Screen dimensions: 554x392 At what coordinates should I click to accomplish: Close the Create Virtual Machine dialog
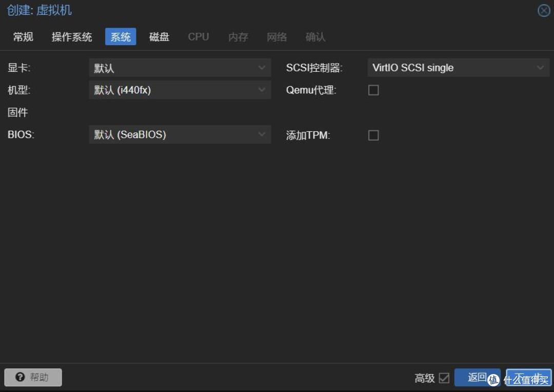[x=544, y=11]
